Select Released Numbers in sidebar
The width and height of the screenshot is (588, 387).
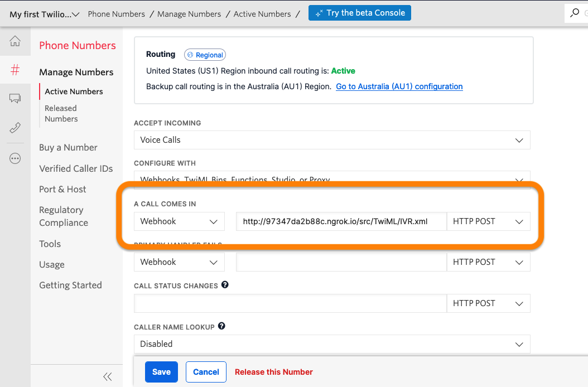coord(61,113)
